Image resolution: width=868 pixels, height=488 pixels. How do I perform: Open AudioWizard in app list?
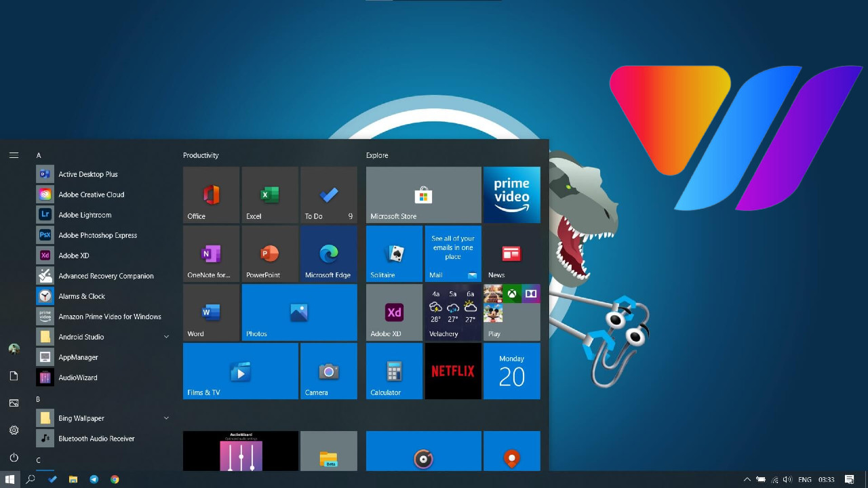click(103, 378)
